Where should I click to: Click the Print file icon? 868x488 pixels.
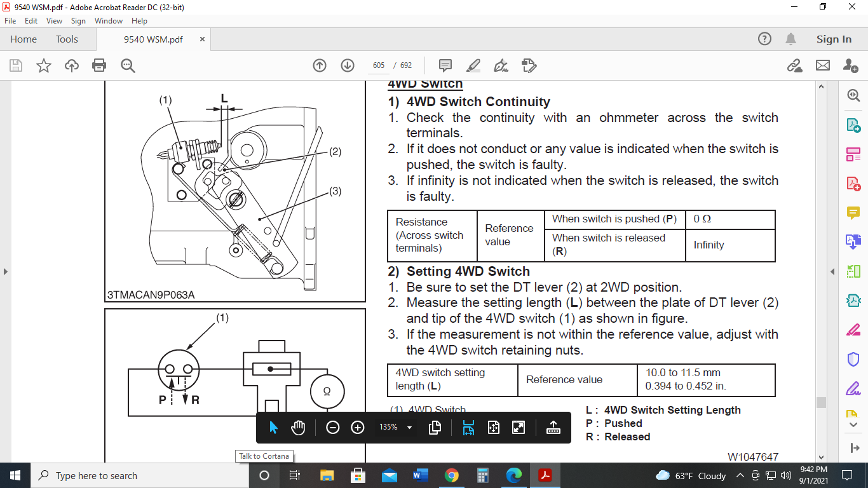tap(99, 65)
